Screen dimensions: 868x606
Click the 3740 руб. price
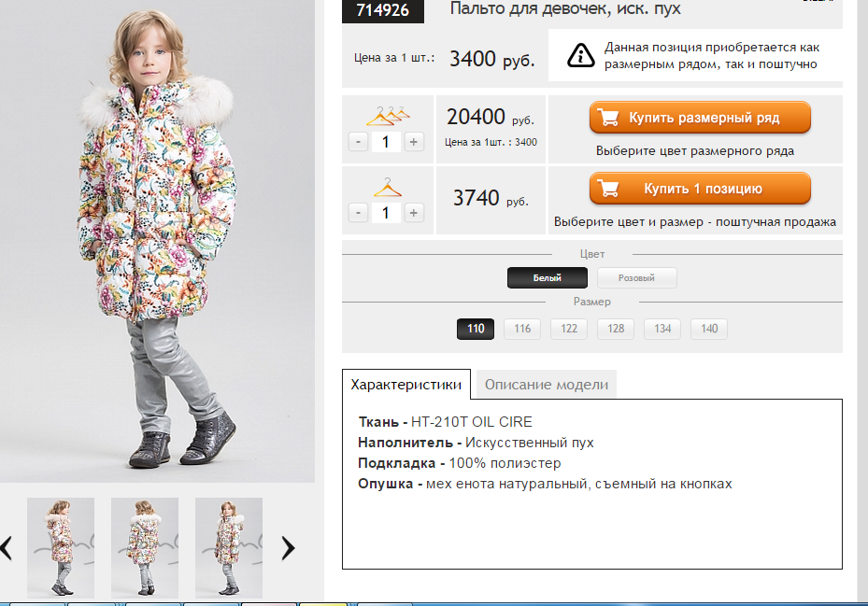[491, 198]
